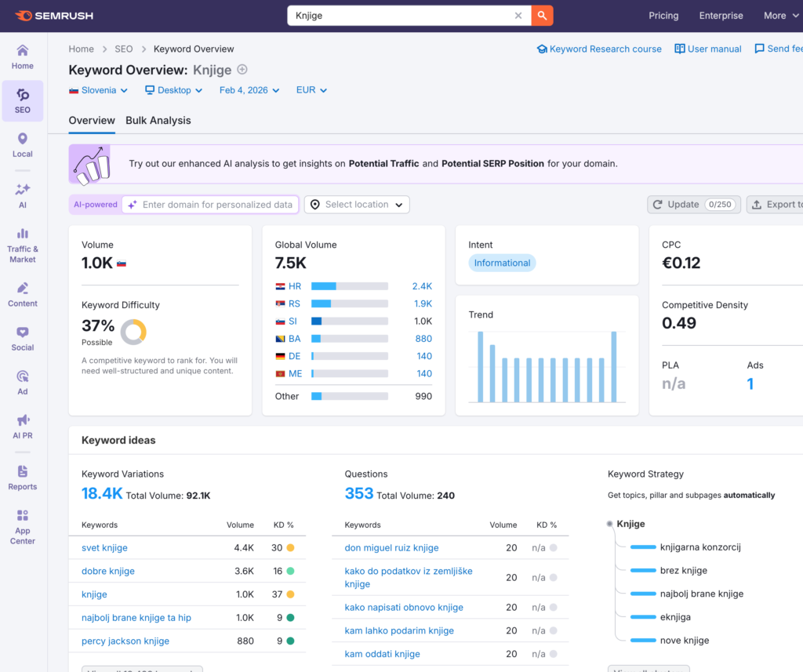803x672 pixels.
Task: Click the 353 Questions count
Action: click(x=359, y=493)
